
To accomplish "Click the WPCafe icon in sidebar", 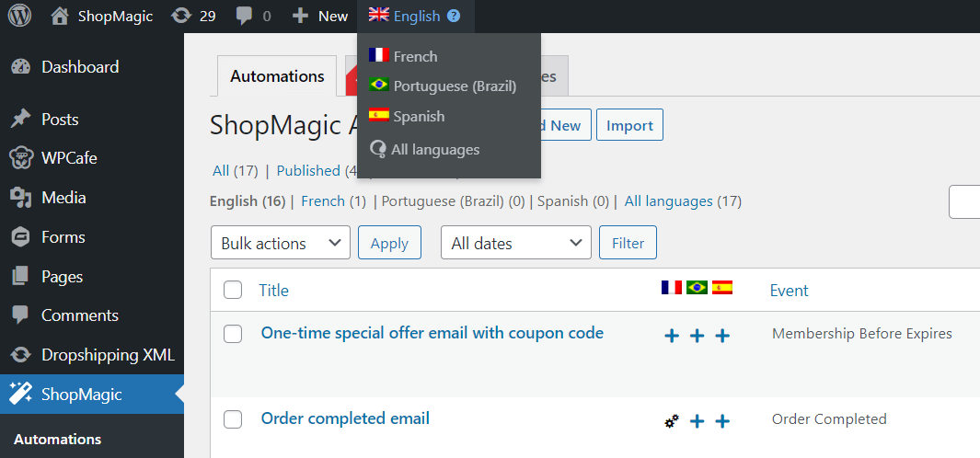I will pos(20,158).
